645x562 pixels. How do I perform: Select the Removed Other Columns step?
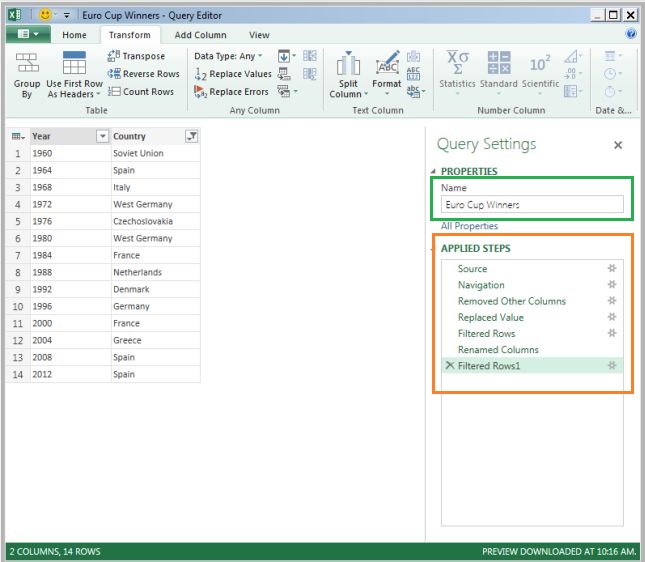pos(511,301)
